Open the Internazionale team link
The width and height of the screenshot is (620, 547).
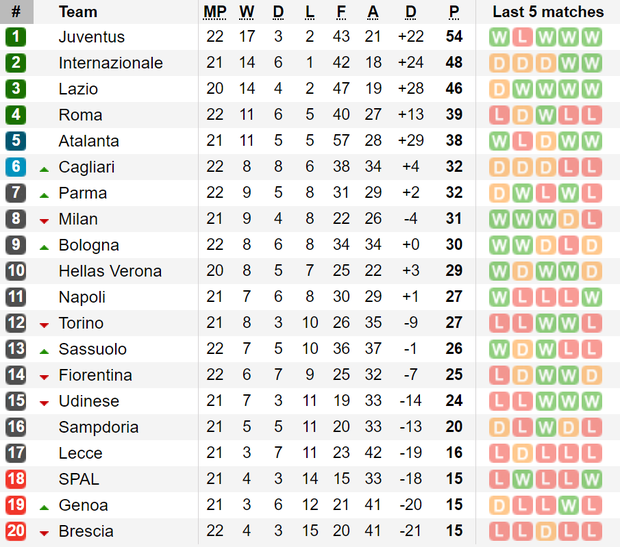[111, 63]
